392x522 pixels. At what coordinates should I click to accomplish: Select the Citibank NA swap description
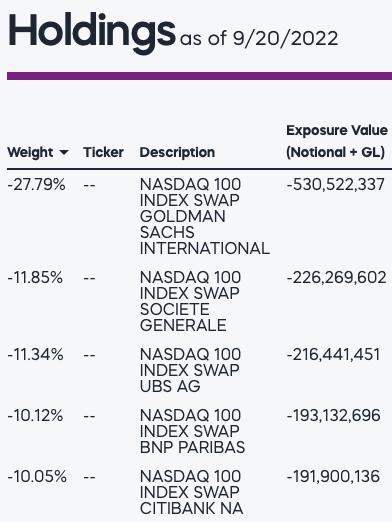[191, 492]
